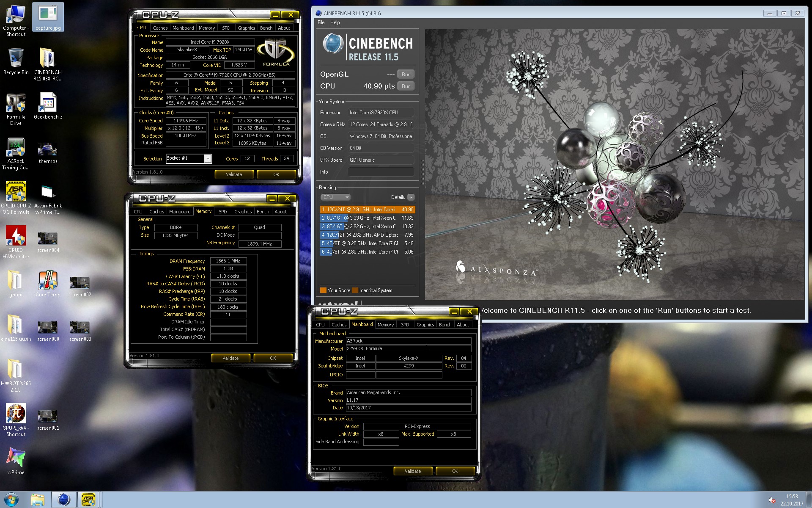Screen dimensions: 812x508
Task: Select ranking row 12C/12T 2.62 GHz AMD Opteron
Action: (x=368, y=235)
